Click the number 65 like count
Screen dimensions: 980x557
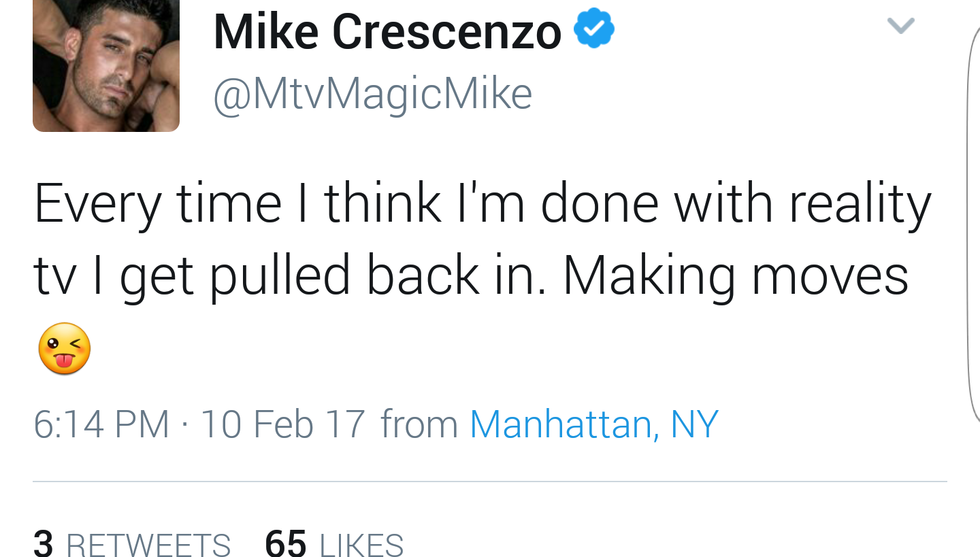285,544
